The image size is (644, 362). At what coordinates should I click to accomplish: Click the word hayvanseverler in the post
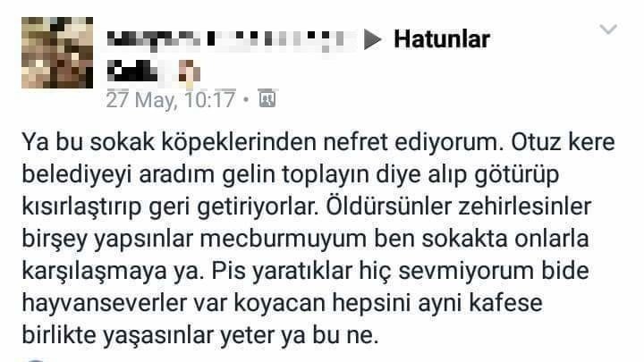point(104,303)
